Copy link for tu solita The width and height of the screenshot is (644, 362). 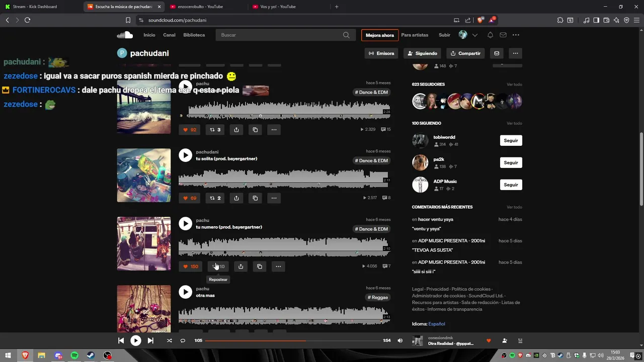[255, 198]
